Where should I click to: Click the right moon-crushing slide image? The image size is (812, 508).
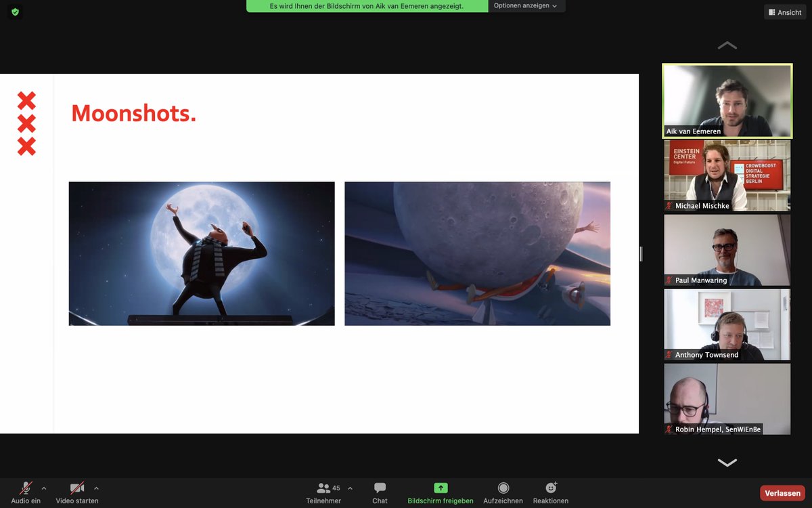pos(477,253)
